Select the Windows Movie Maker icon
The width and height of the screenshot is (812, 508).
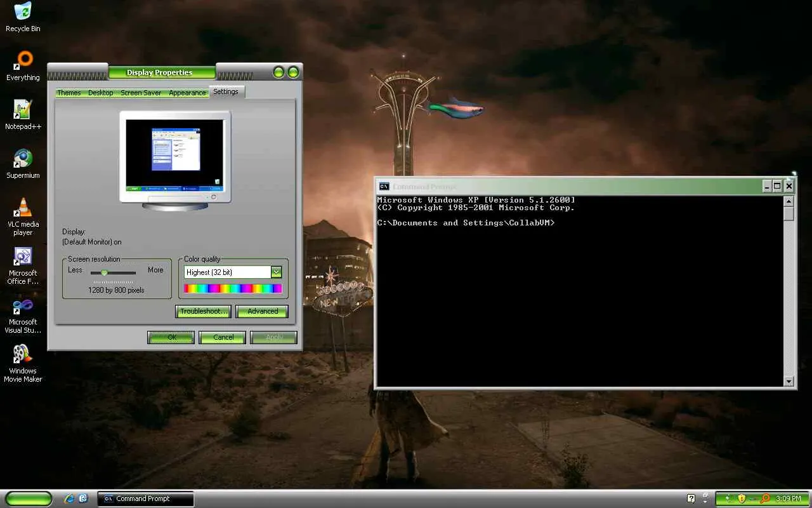coord(23,363)
